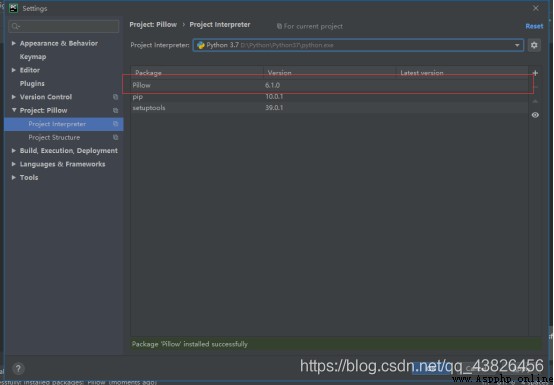Image resolution: width=554 pixels, height=385 pixels.
Task: Click the copy icon beside Version Control
Action: point(116,97)
